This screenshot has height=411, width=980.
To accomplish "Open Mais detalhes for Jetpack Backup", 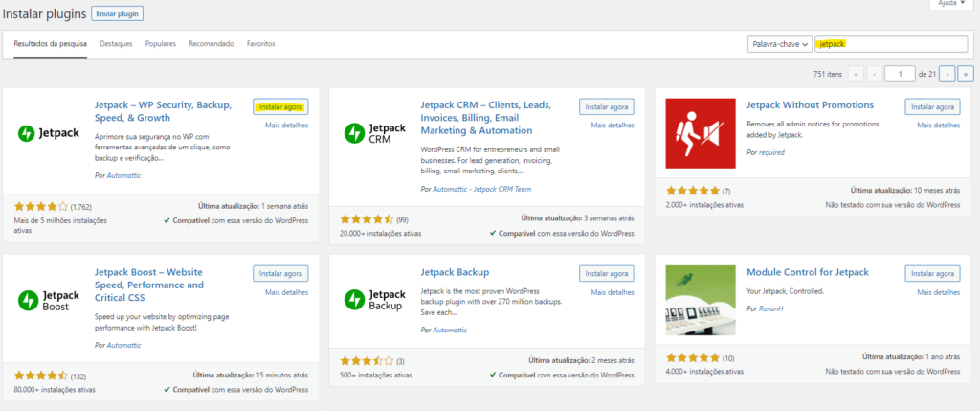I will (x=612, y=292).
